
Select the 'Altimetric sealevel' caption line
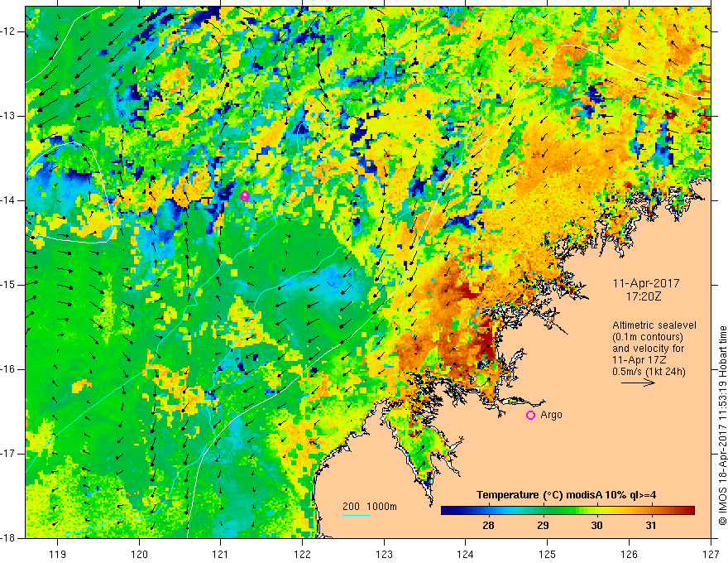[654, 325]
